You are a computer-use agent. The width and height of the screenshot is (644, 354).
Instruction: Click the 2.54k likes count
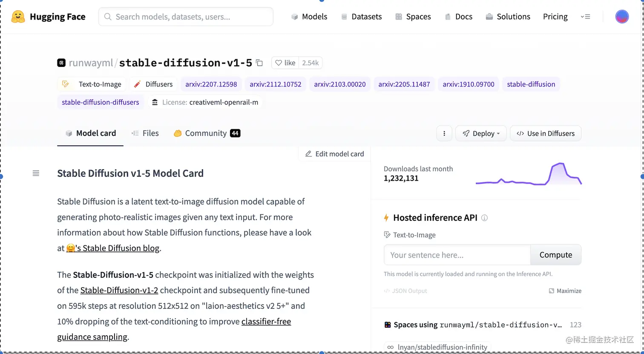[x=310, y=63]
